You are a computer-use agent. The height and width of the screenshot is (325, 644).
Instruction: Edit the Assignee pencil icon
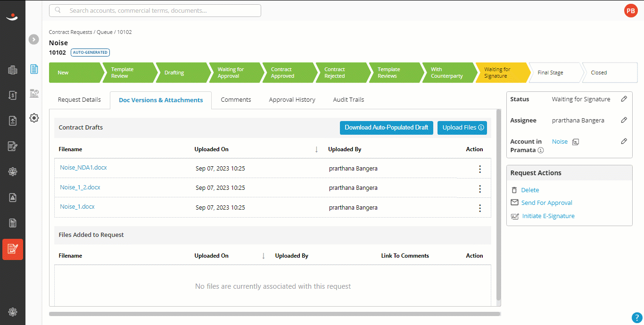tap(624, 120)
